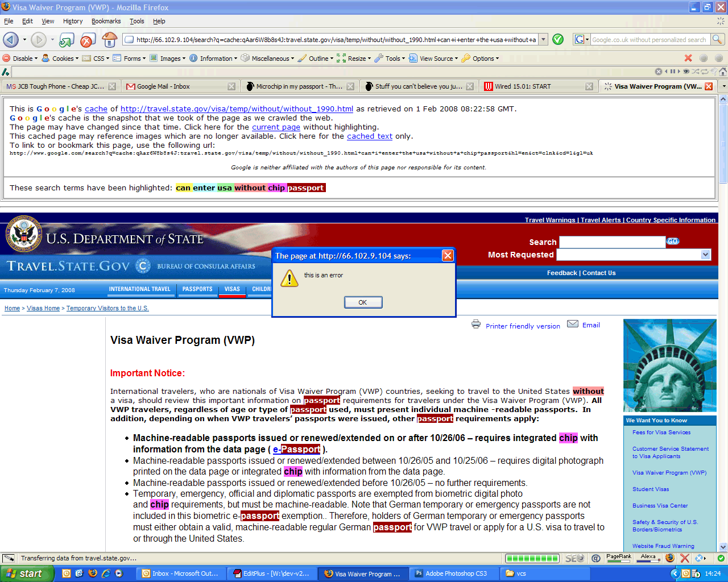This screenshot has height=582, width=728.
Task: Open the Visas Home breadcrumb link
Action: pyautogui.click(x=43, y=308)
